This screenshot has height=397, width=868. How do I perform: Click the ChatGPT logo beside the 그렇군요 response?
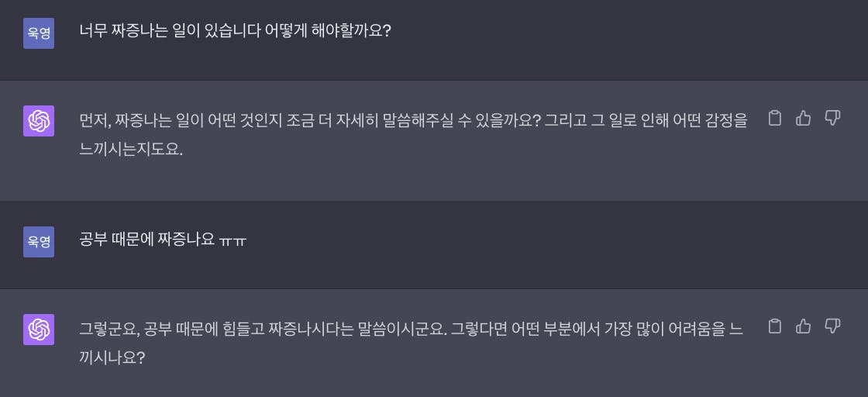pos(39,330)
